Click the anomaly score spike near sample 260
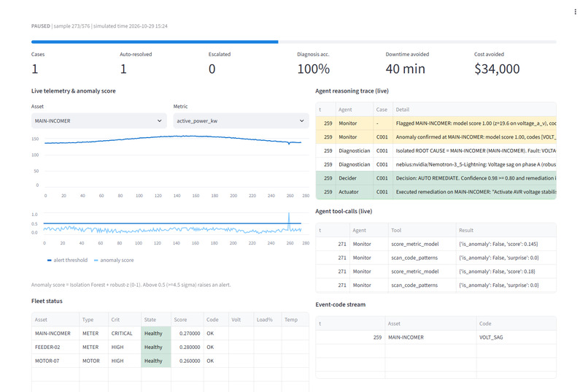Screen dimensions: 588x392 (289, 220)
